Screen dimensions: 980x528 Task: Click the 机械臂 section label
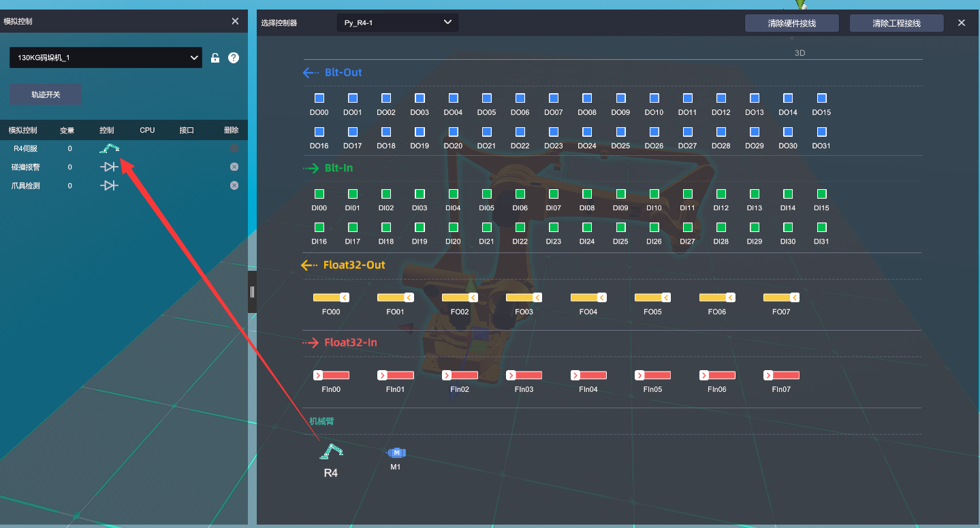[x=321, y=421]
